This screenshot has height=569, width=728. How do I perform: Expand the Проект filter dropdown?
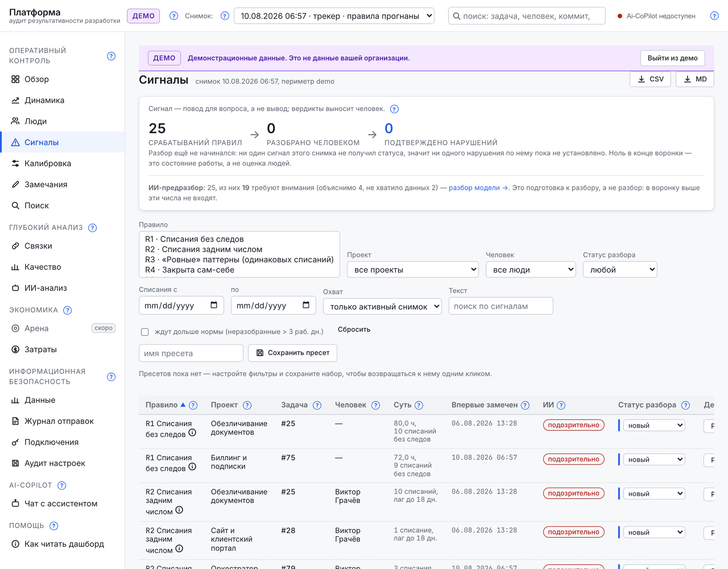coord(413,269)
